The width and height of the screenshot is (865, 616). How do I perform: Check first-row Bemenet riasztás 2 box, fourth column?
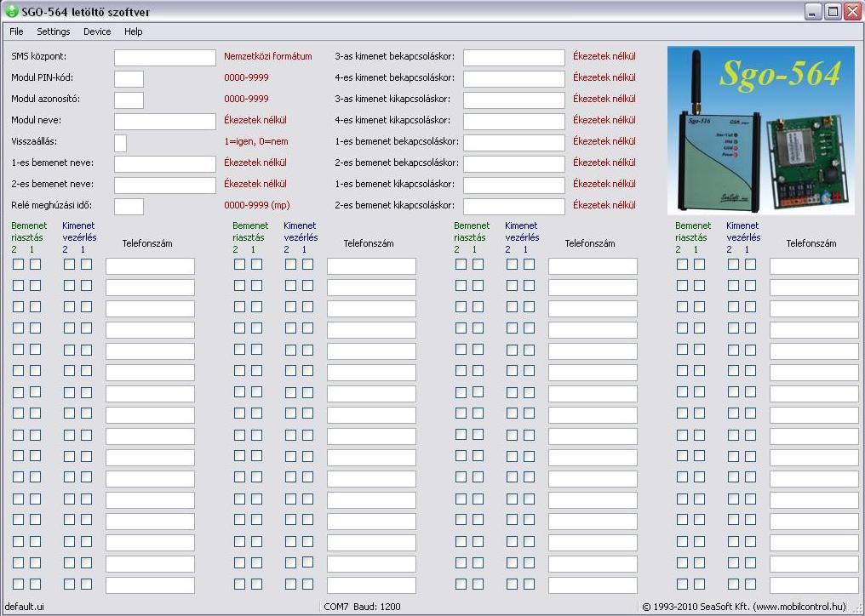pyautogui.click(x=683, y=264)
